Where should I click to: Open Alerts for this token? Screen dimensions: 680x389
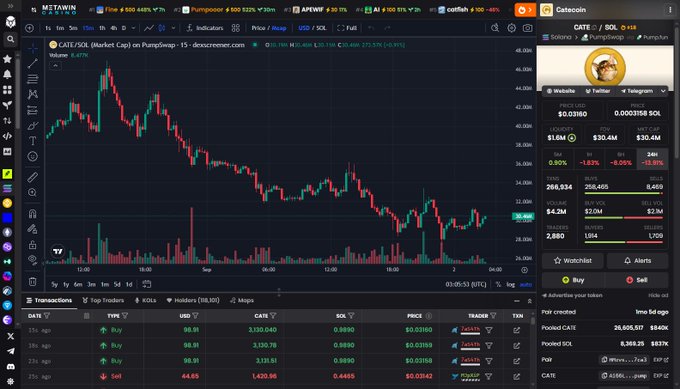pyautogui.click(x=638, y=261)
